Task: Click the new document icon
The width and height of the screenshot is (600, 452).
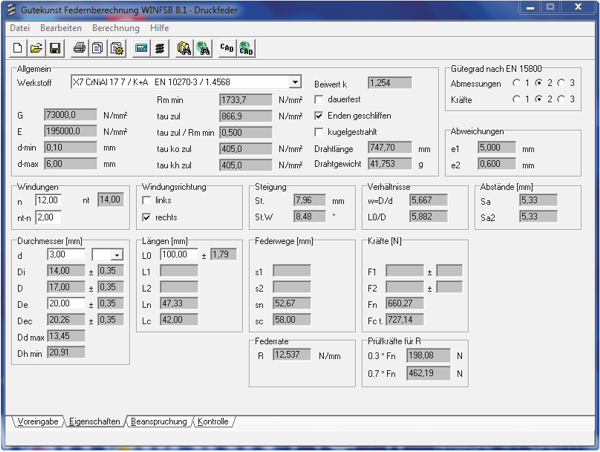Action: 17,47
